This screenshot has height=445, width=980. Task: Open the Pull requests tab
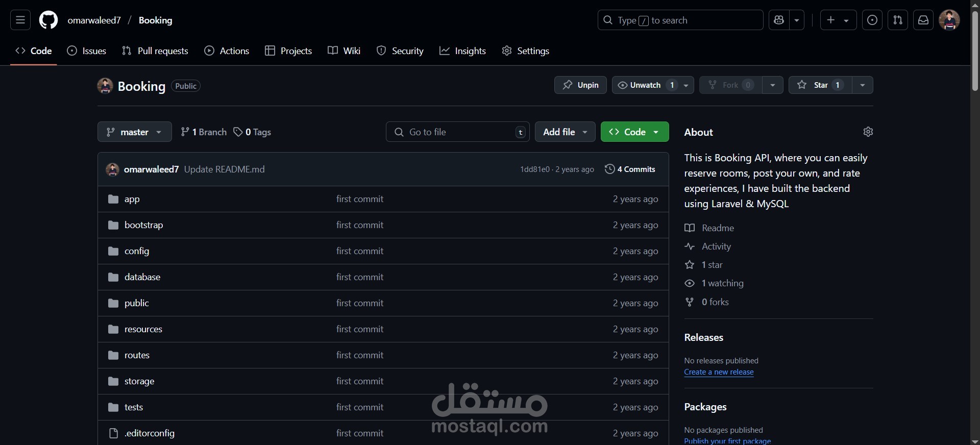click(x=155, y=51)
